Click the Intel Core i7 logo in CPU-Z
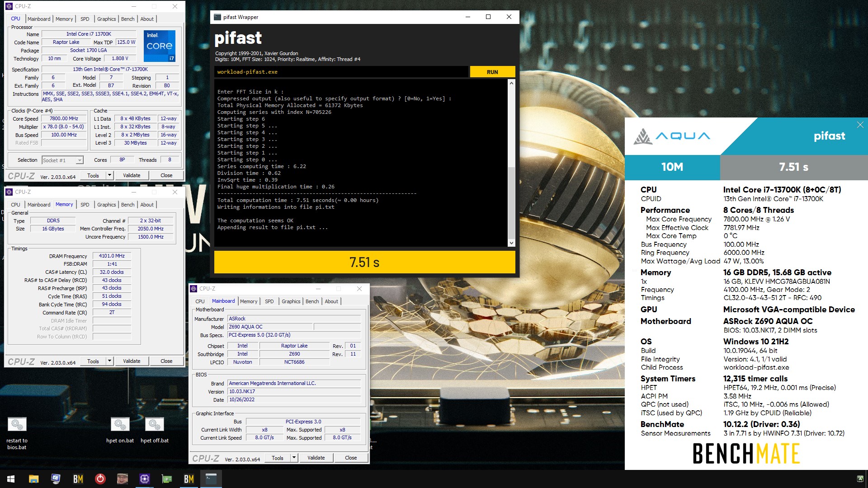 tap(160, 46)
